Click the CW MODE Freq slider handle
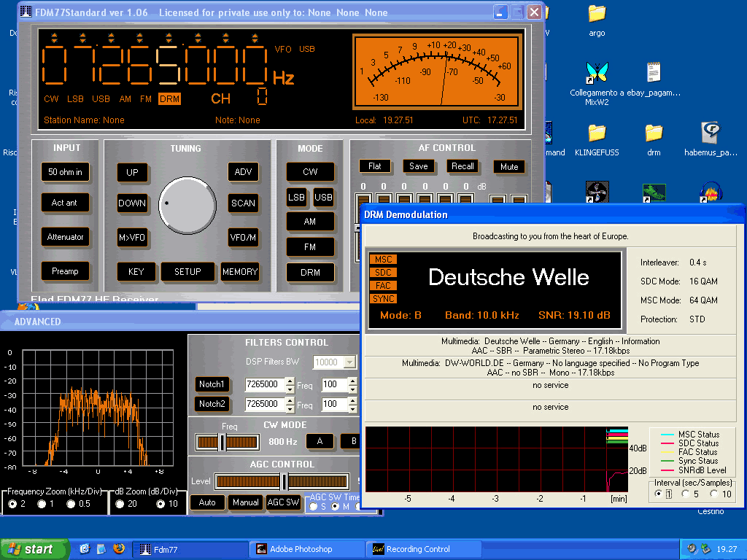 222,442
